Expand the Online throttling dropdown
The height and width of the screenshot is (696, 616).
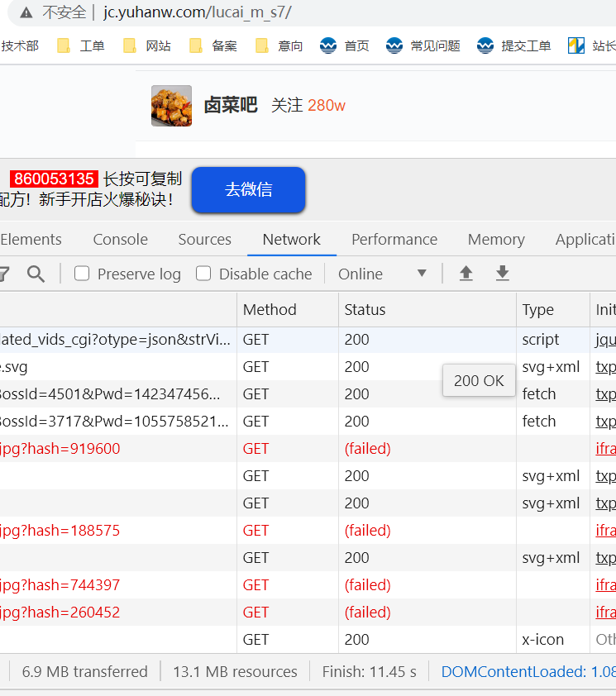(x=383, y=274)
